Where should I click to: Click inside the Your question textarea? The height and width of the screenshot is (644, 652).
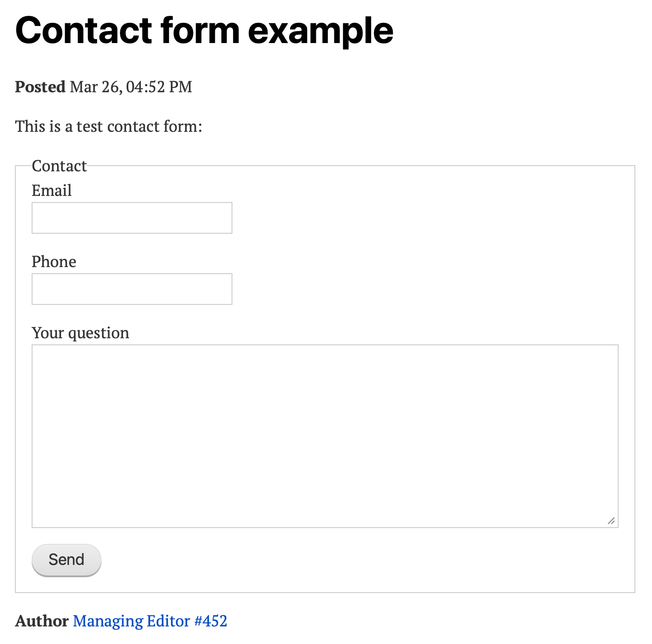[325, 436]
